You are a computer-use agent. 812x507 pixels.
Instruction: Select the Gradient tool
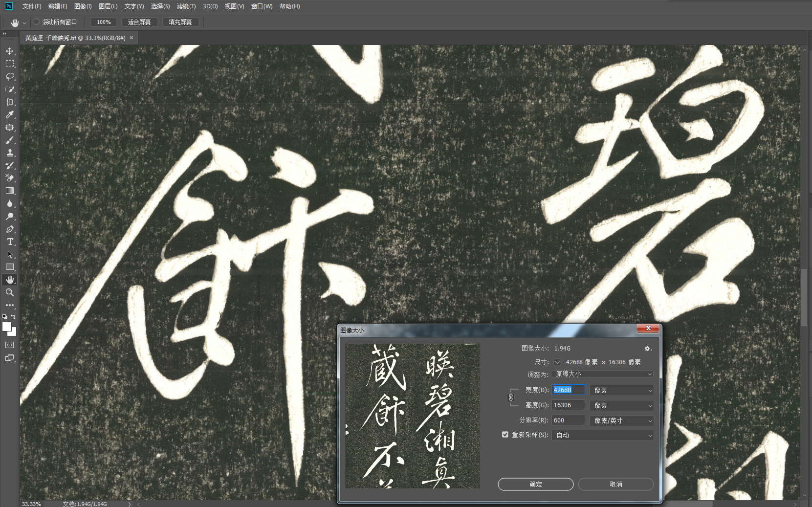pos(10,191)
